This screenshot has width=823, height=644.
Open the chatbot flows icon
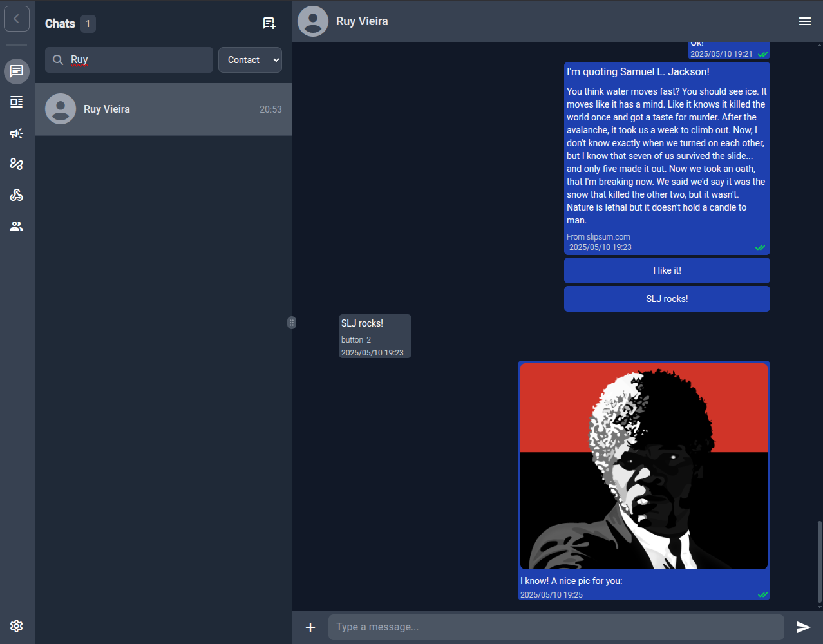[x=17, y=164]
